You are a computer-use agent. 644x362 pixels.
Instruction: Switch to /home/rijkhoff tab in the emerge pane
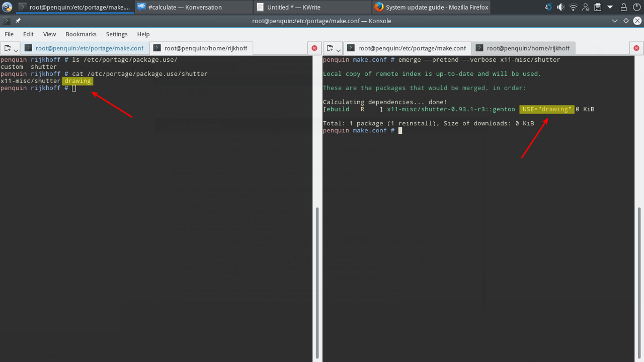pyautogui.click(x=524, y=48)
